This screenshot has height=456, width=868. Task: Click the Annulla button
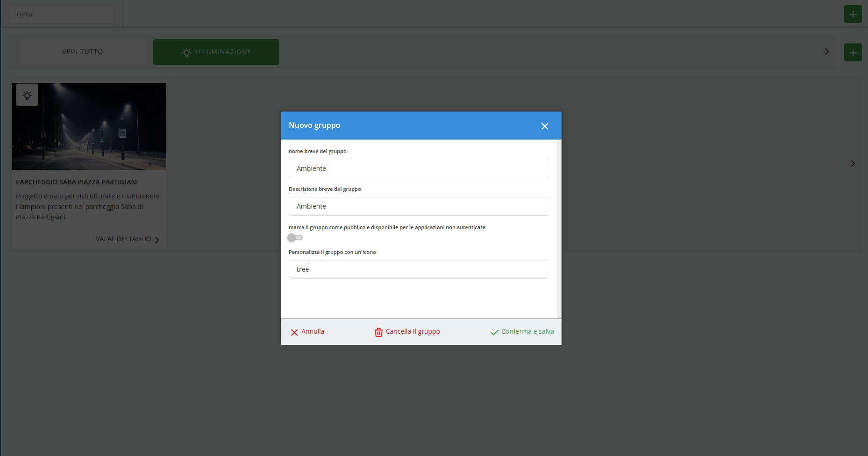[313, 331]
